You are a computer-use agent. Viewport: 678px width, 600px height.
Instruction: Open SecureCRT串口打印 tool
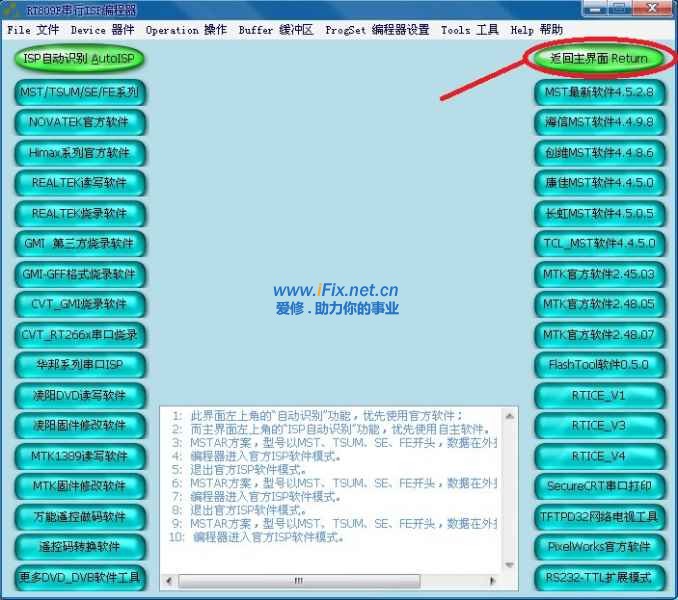598,486
